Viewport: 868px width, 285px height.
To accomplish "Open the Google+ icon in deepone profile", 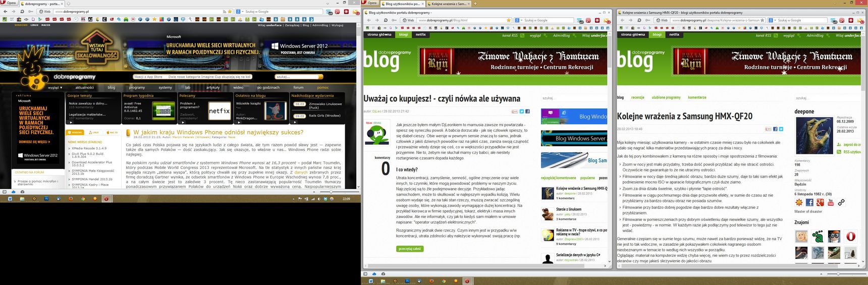I will [820, 202].
